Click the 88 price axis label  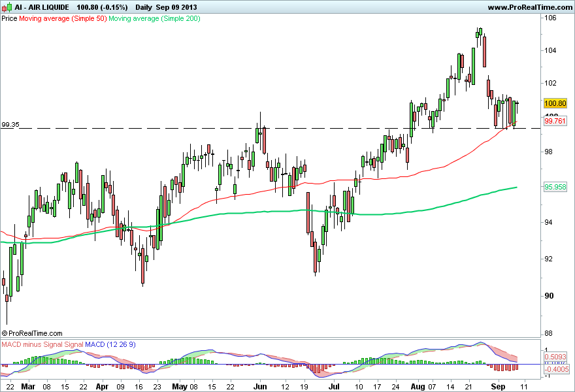[x=549, y=334]
